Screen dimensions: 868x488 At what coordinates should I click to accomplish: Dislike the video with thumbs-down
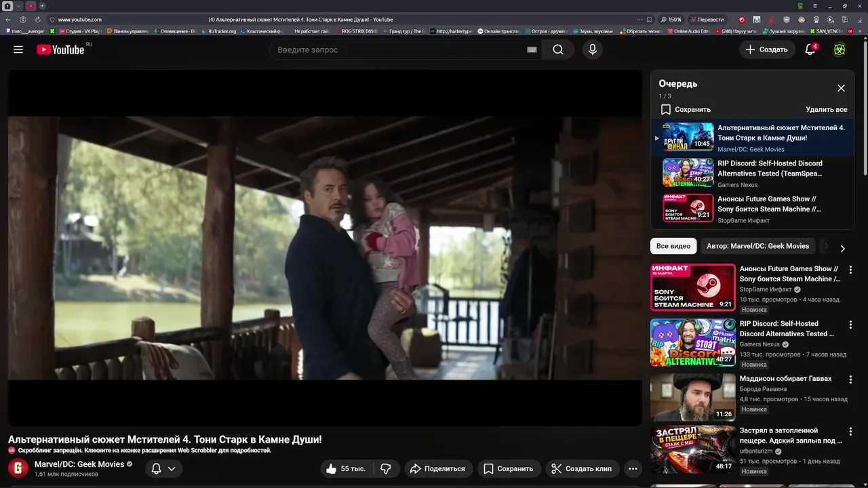coord(385,468)
